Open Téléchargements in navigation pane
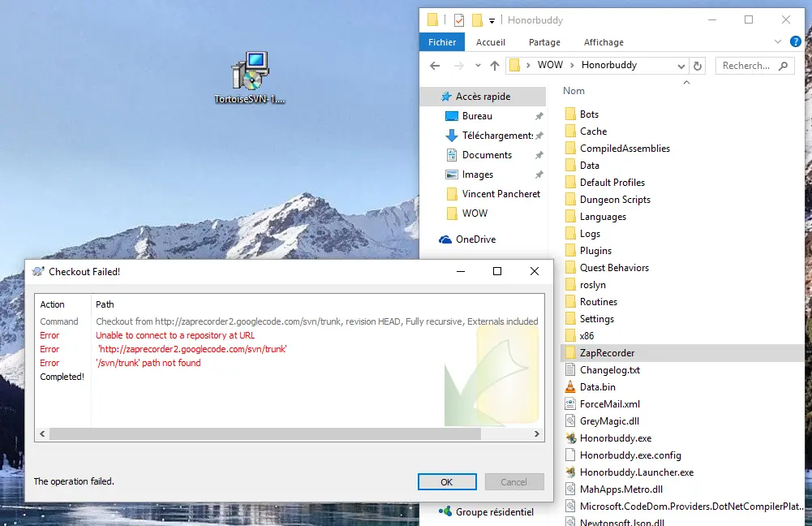Screen dimensions: 812x526 (497, 136)
